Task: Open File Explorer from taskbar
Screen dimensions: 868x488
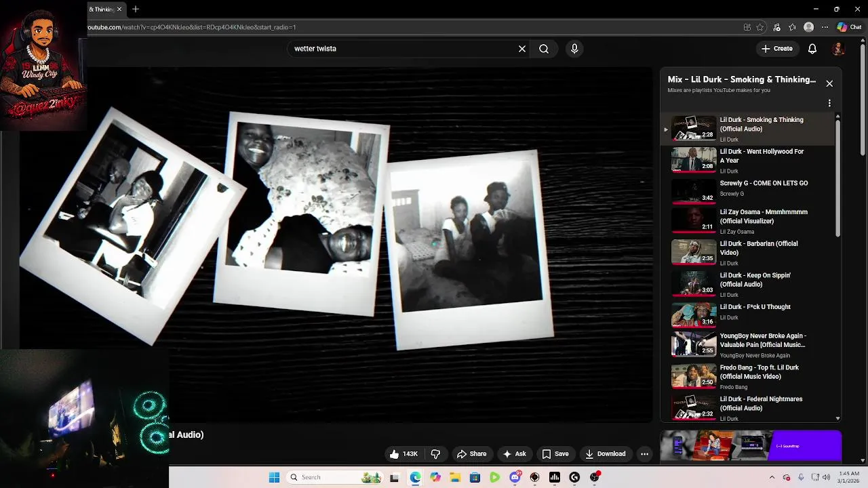Action: (x=455, y=477)
